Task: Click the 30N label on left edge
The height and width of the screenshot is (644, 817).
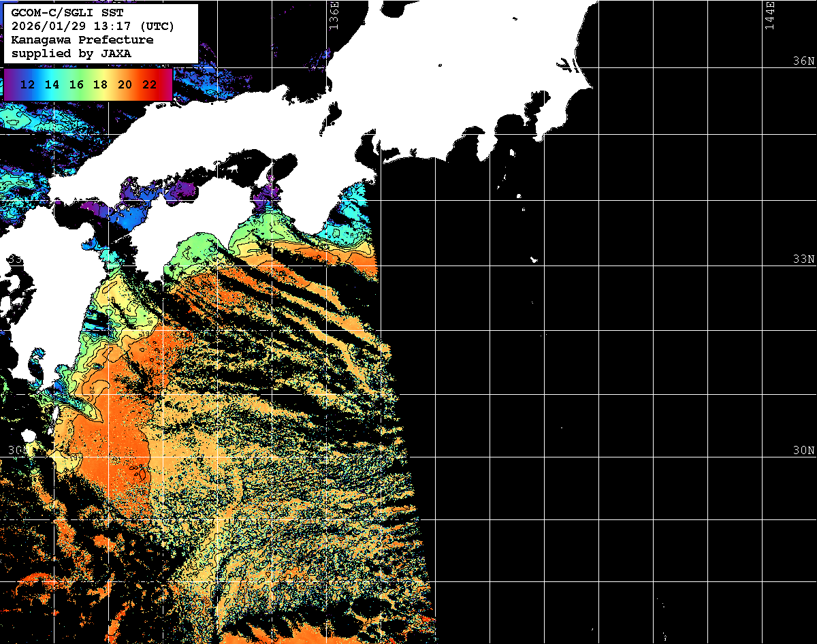Action: (x=16, y=451)
